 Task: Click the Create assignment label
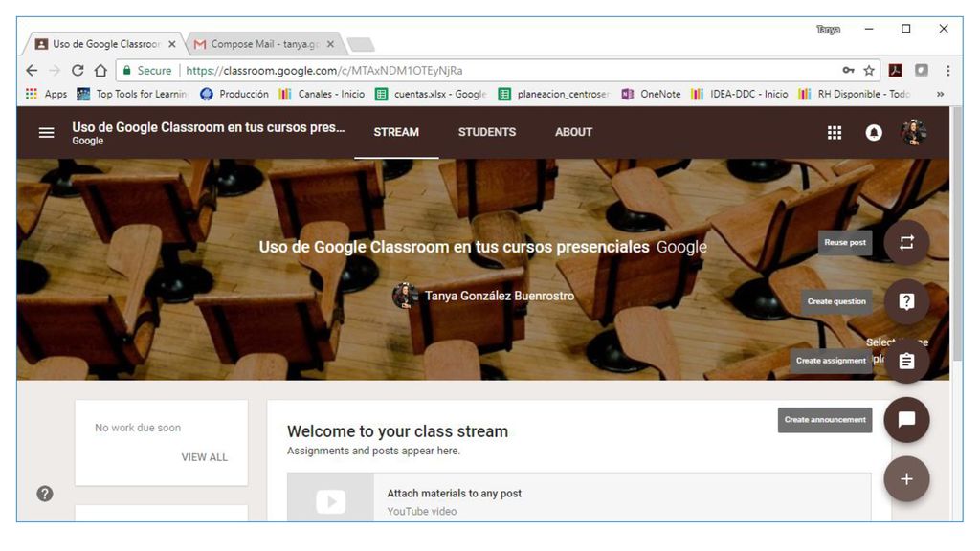tap(831, 361)
